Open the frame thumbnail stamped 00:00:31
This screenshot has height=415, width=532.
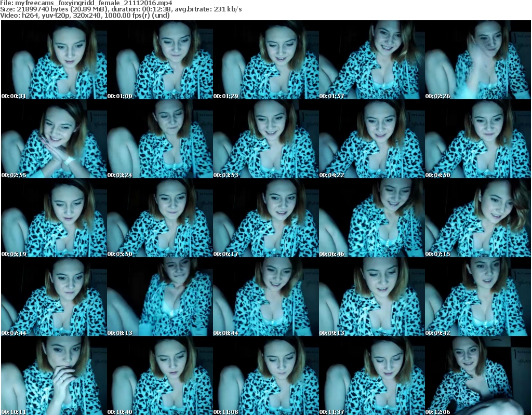coord(54,60)
